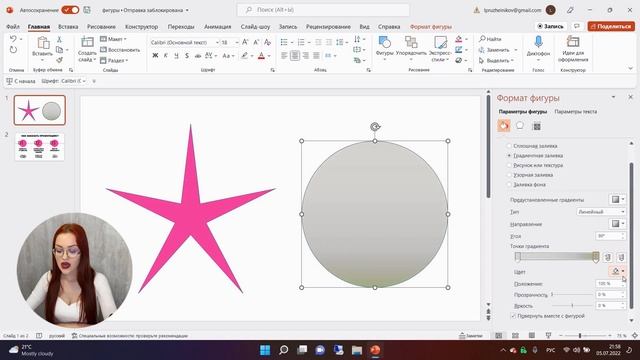Open File Explorer from taskbar
The image size is (640, 360).
click(357, 350)
